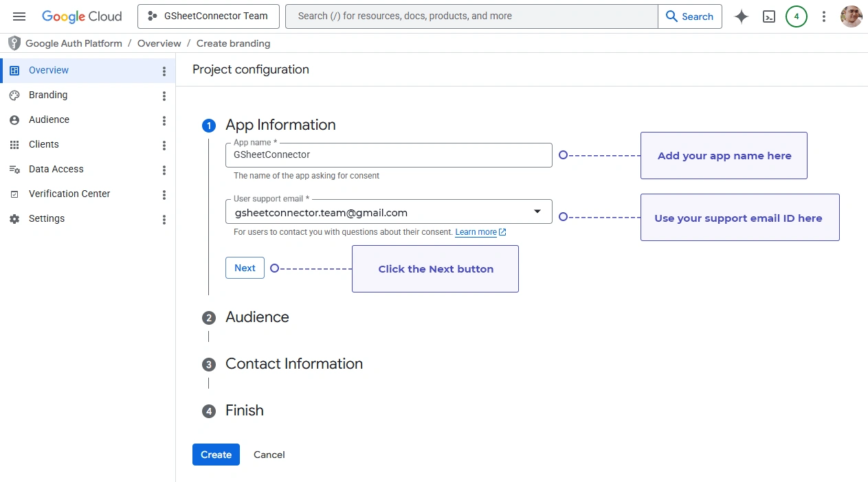Viewport: 868px width, 482px height.
Task: Open more options for Data Access
Action: [164, 170]
